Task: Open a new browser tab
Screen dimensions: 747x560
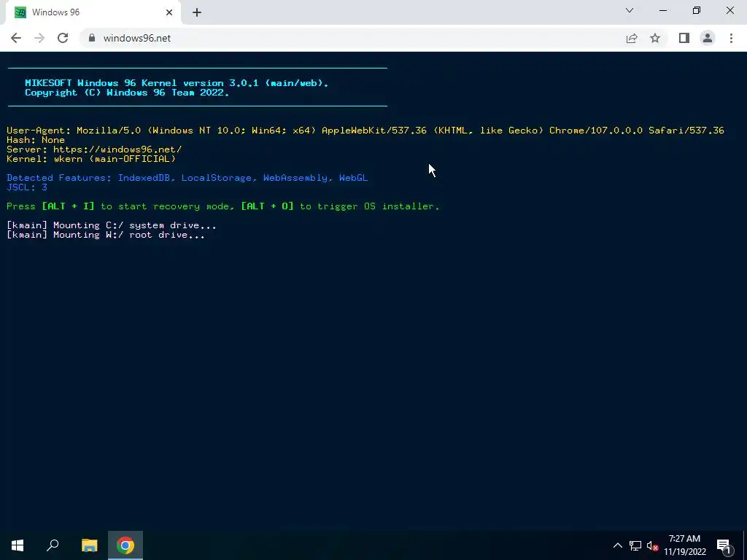Action: (x=197, y=12)
